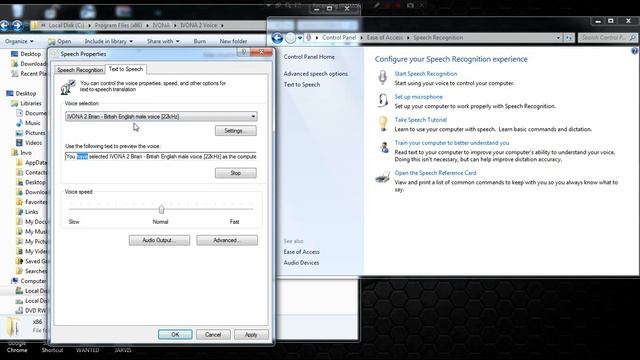Screen dimensions: 640x360
Task: Select the Videos library icon in Explorer sidebar
Action: pos(19,143)
